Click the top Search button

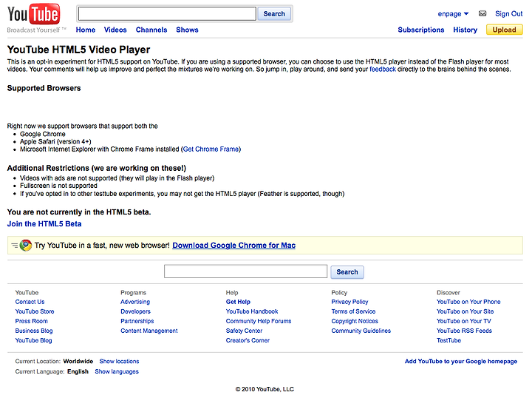click(274, 14)
